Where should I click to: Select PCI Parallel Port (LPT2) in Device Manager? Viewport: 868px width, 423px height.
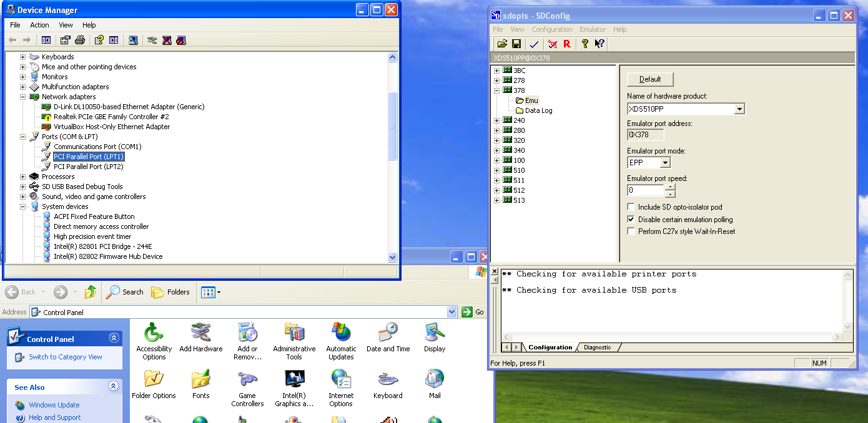pos(88,167)
